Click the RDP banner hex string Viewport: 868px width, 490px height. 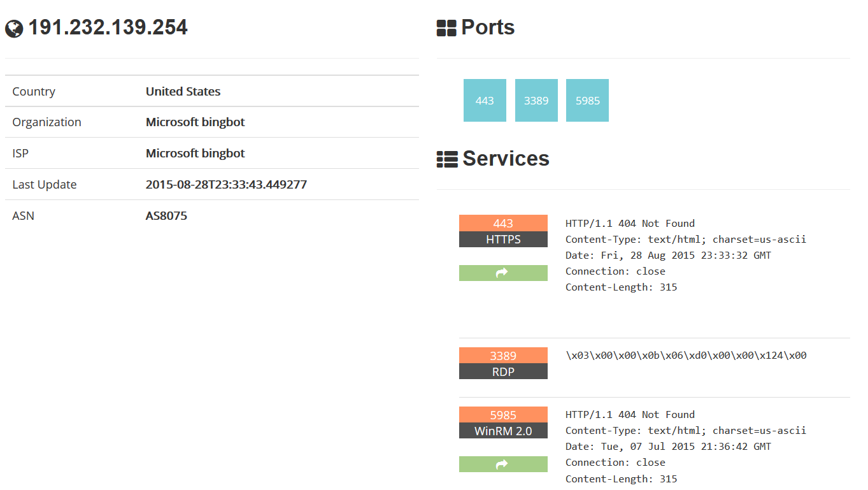pos(686,356)
